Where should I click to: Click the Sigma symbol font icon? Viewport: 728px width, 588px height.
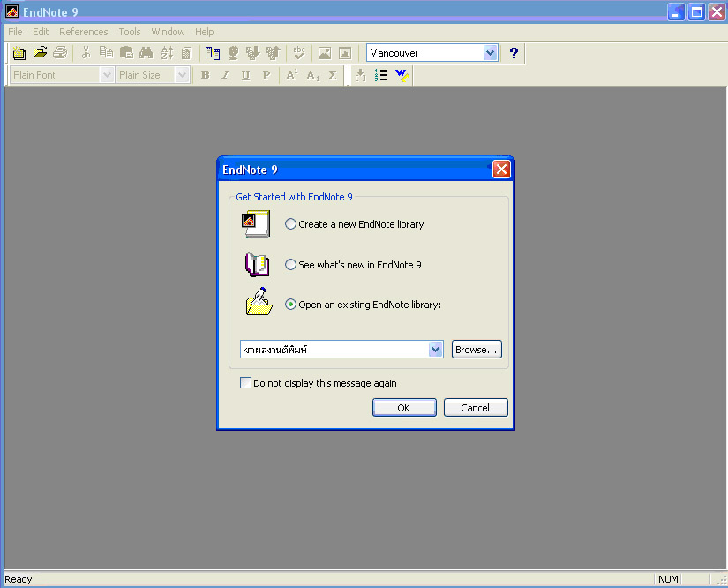333,75
